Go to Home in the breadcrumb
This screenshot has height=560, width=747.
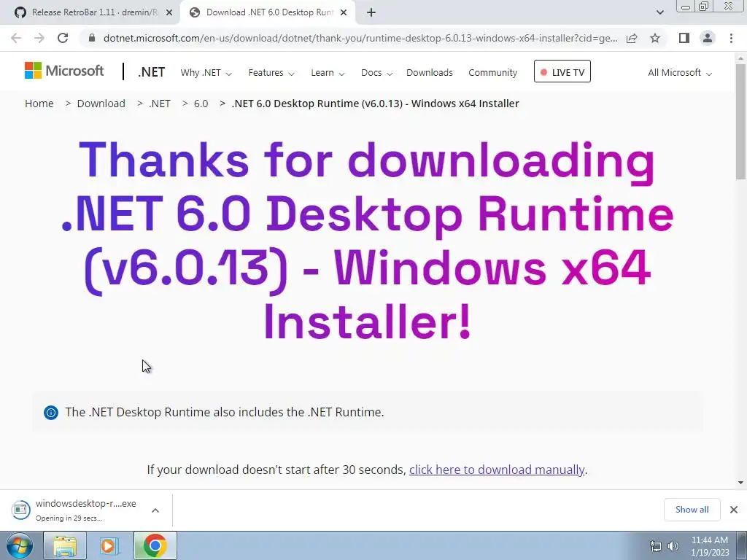coord(39,104)
